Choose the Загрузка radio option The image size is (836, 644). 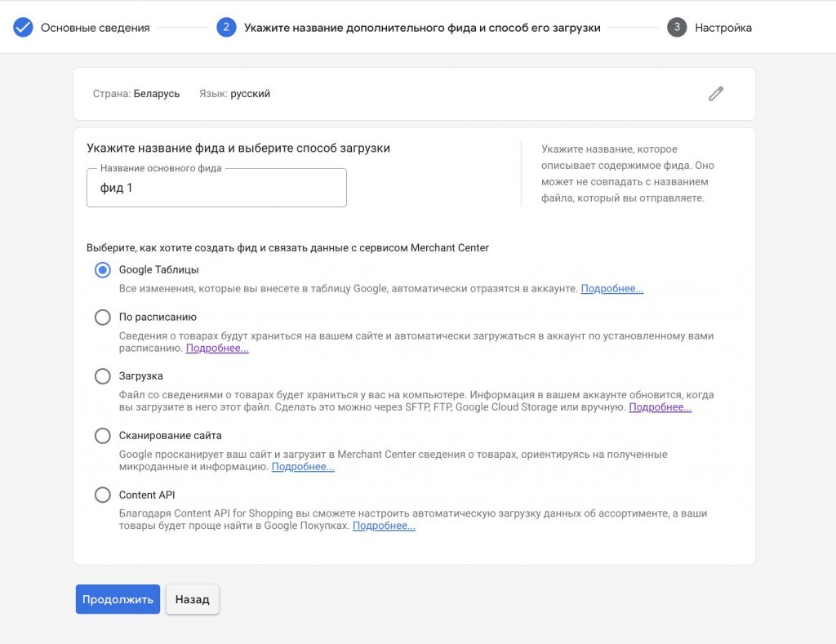pyautogui.click(x=102, y=376)
